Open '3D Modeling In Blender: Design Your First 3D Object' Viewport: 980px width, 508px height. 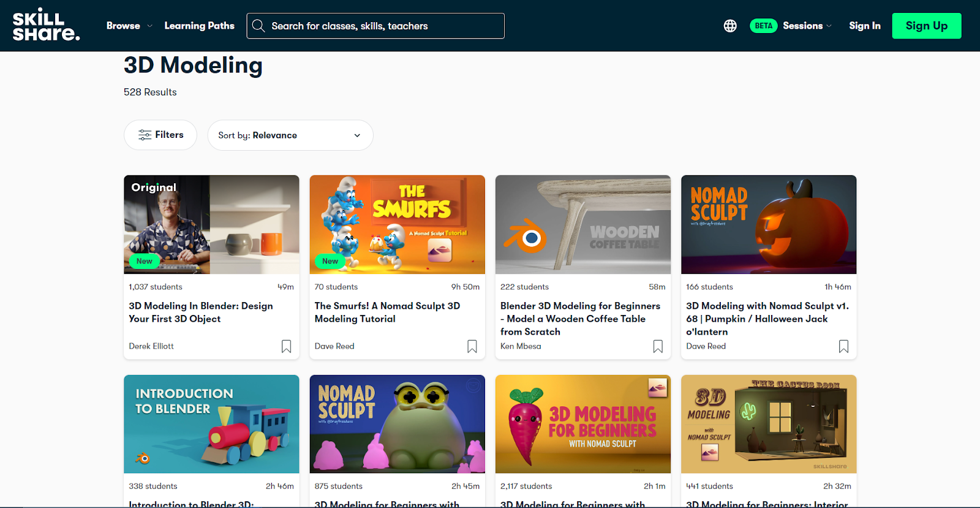pos(201,313)
